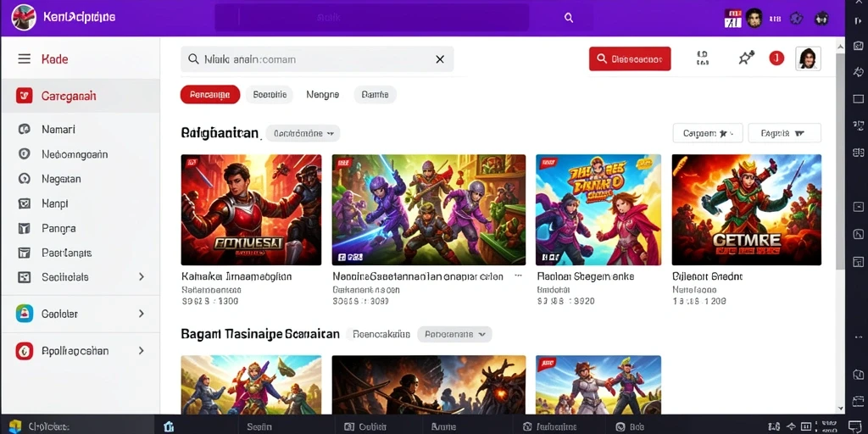The width and height of the screenshot is (868, 434).
Task: Click the hamburger menu icon beside Kade
Action: point(25,58)
